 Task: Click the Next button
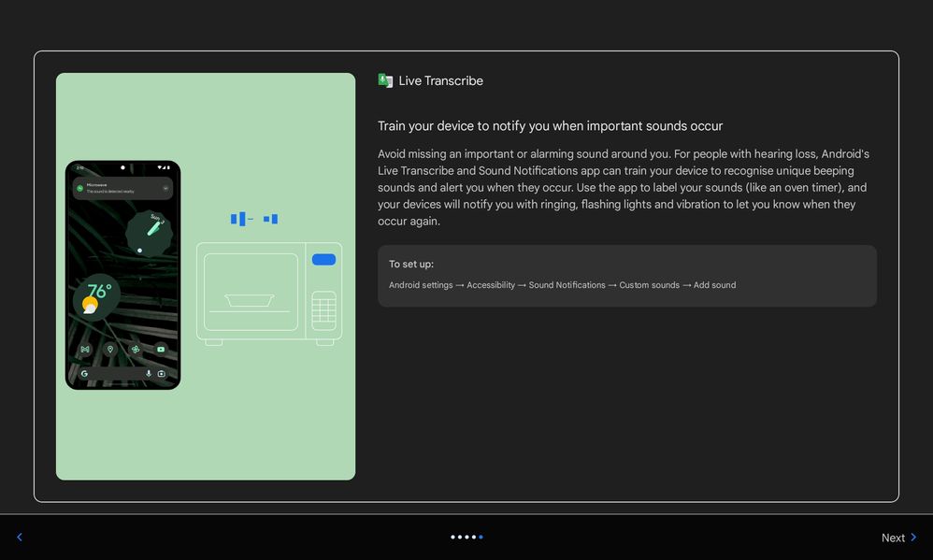tap(898, 538)
